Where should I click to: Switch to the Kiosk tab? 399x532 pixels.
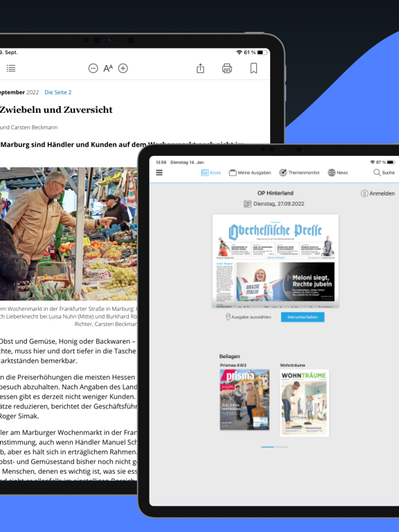click(x=211, y=172)
